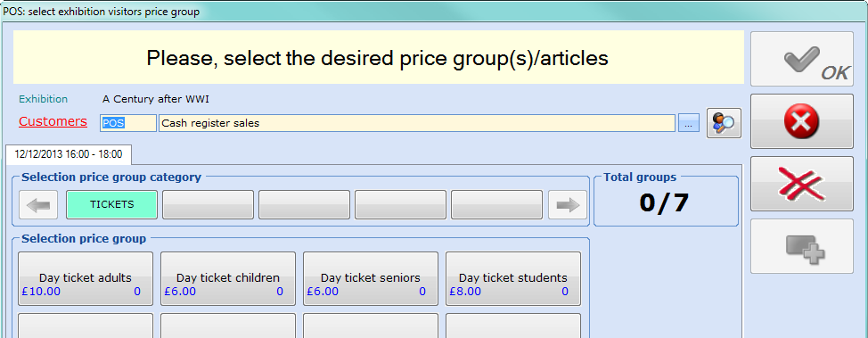
Task: Focus the POS customer code field
Action: [127, 123]
